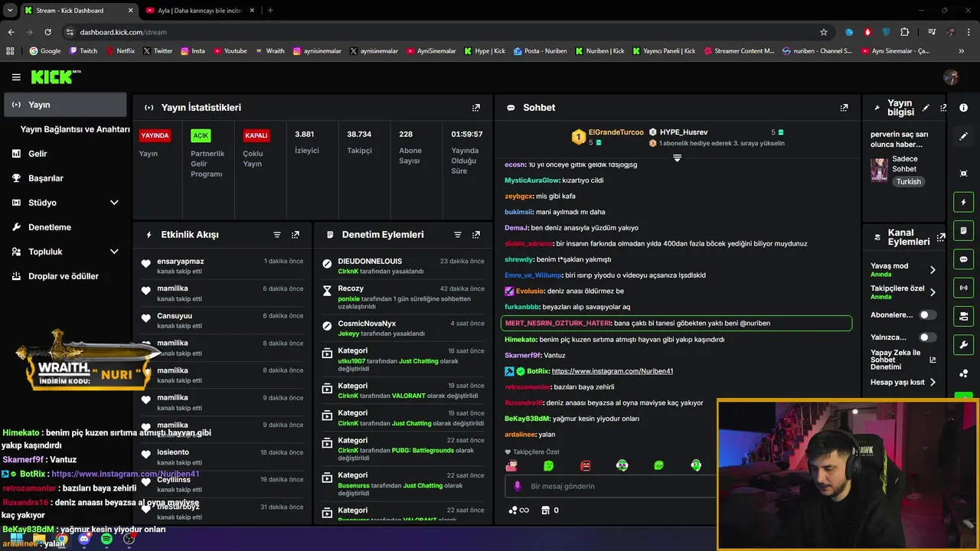Screen dimensions: 980x551
Task: Pop out the Yayın İstatistikleri panel
Action: 476,108
